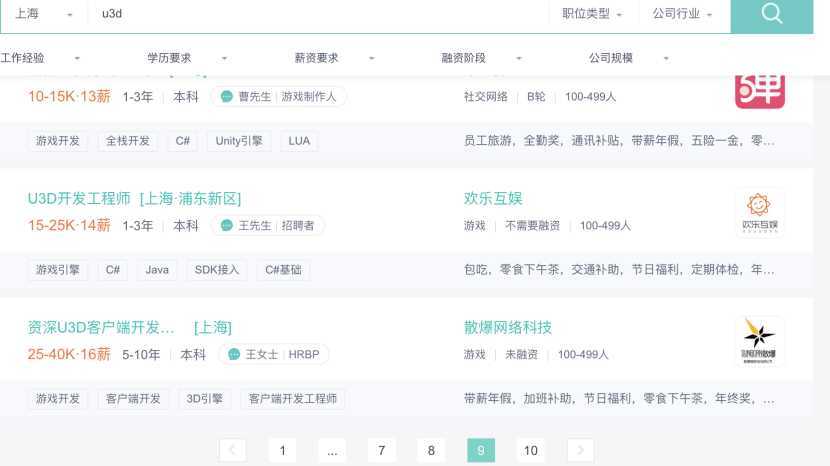Open the U3D开发工程师 job posting
The image size is (830, 466).
click(x=79, y=199)
